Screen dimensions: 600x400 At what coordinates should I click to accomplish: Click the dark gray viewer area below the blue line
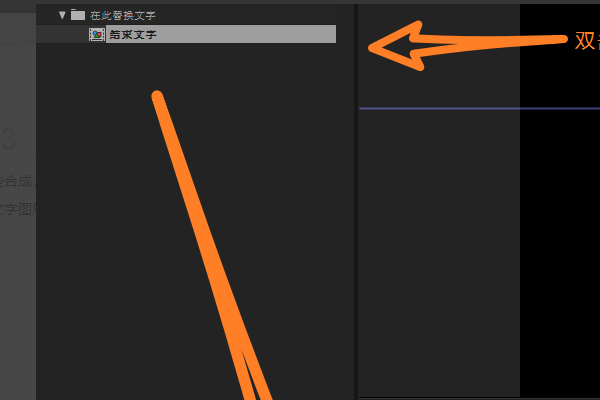[x=439, y=253]
